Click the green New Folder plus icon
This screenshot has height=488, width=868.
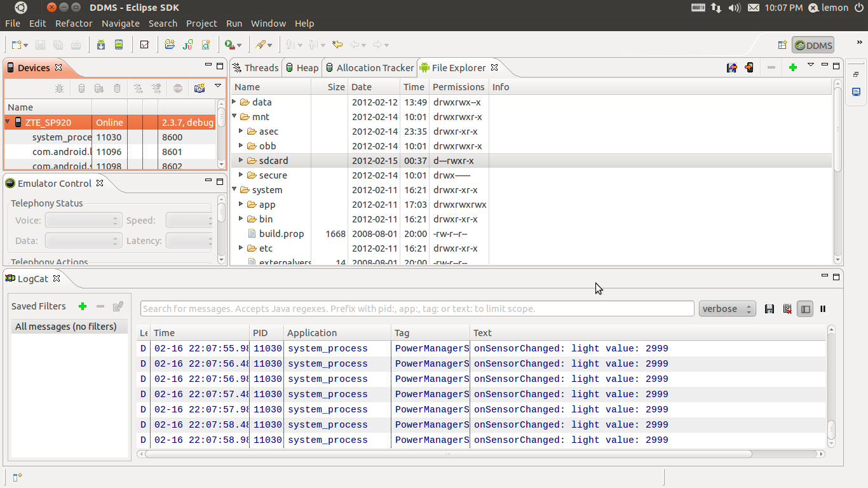click(x=792, y=67)
